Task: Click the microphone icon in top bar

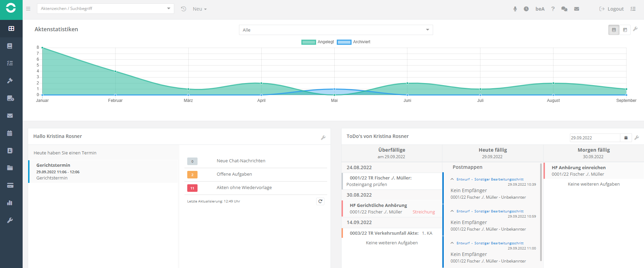Action: (x=515, y=9)
